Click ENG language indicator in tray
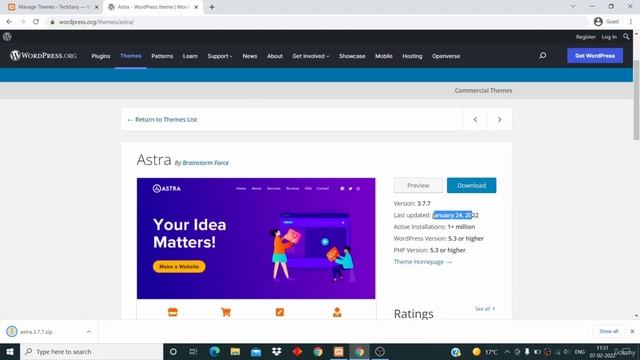Image resolution: width=640 pixels, height=360 pixels. tap(580, 351)
